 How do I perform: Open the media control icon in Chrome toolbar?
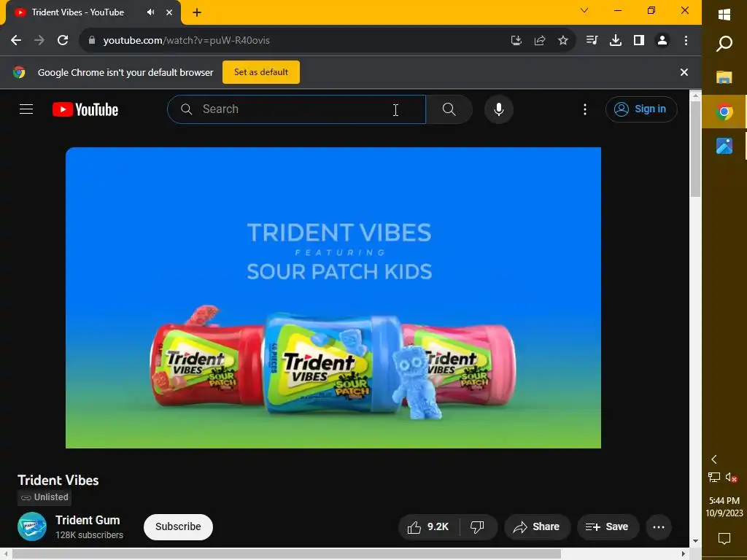point(592,41)
